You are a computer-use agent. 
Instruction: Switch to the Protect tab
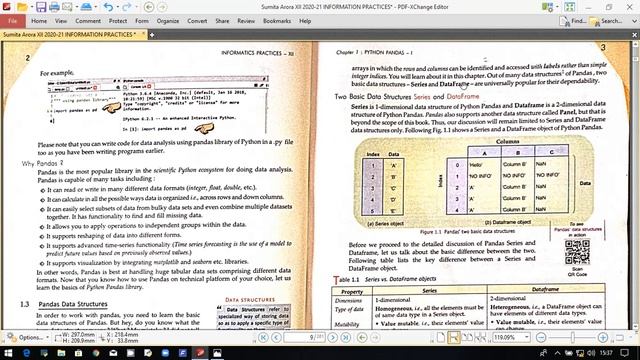(118, 21)
